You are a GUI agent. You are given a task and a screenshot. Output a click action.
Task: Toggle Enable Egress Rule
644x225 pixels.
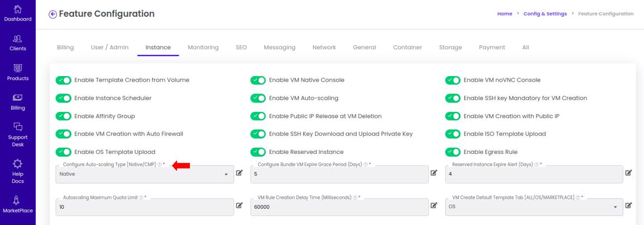pos(452,152)
